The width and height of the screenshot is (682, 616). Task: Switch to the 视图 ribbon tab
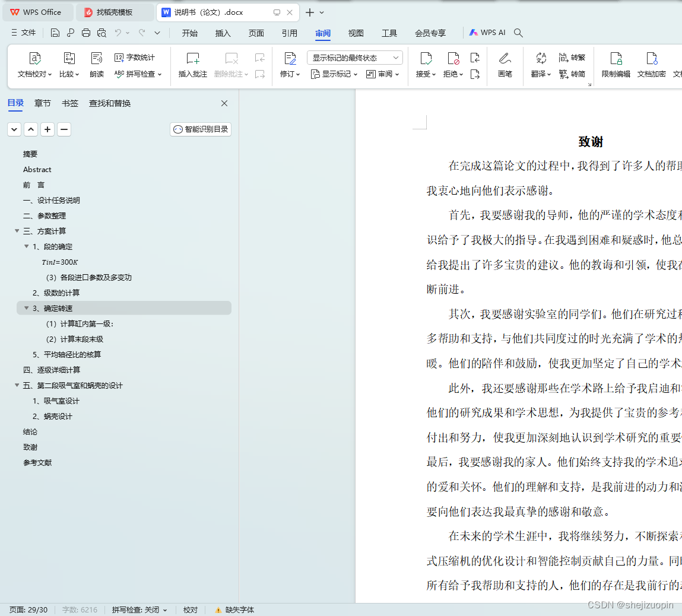(x=356, y=33)
